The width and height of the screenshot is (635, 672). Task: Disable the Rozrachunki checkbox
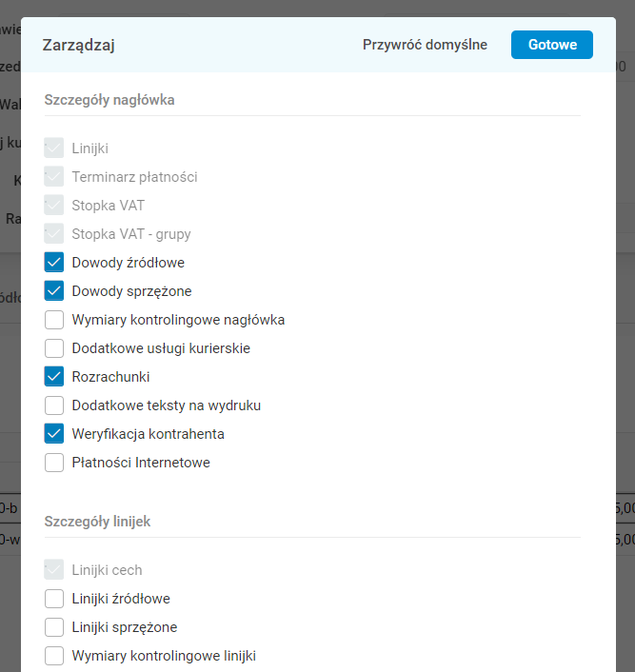point(54,377)
